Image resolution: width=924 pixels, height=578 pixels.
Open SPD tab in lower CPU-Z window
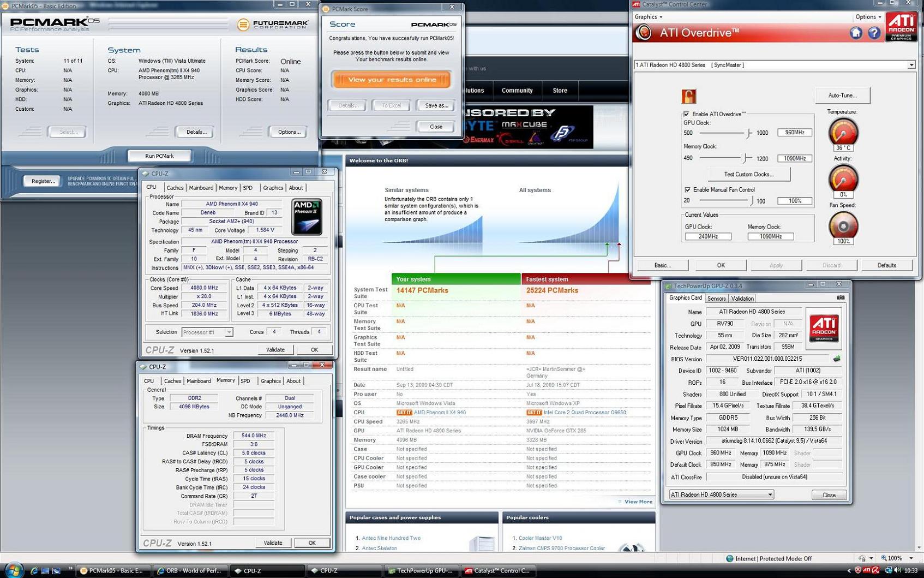tap(245, 381)
